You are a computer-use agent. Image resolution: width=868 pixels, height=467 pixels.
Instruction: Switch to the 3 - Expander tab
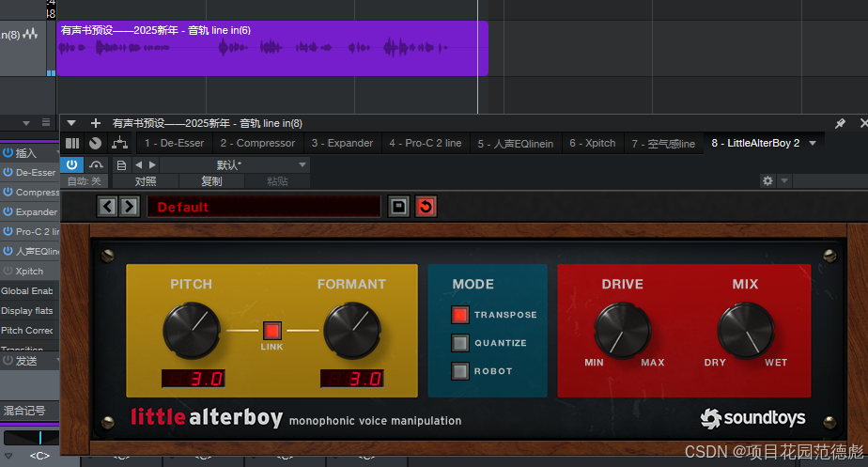342,143
